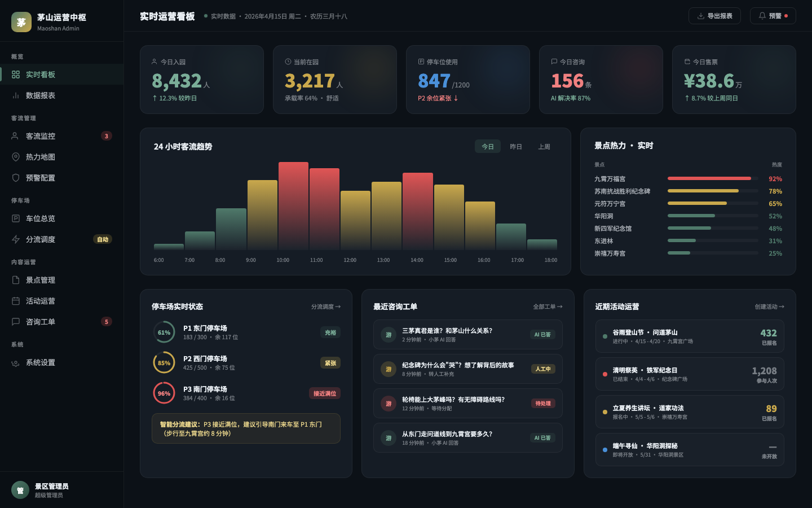Viewport: 812px width, 508px height.
Task: Click the 8,432 今日入园 value
Action: pos(176,81)
